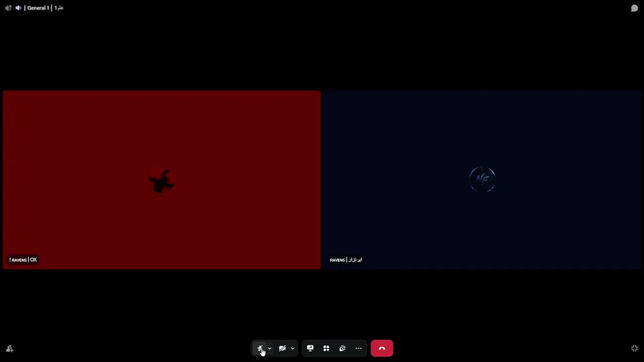The width and height of the screenshot is (644, 362).
Task: Open the three-dots more options menu
Action: [x=358, y=348]
